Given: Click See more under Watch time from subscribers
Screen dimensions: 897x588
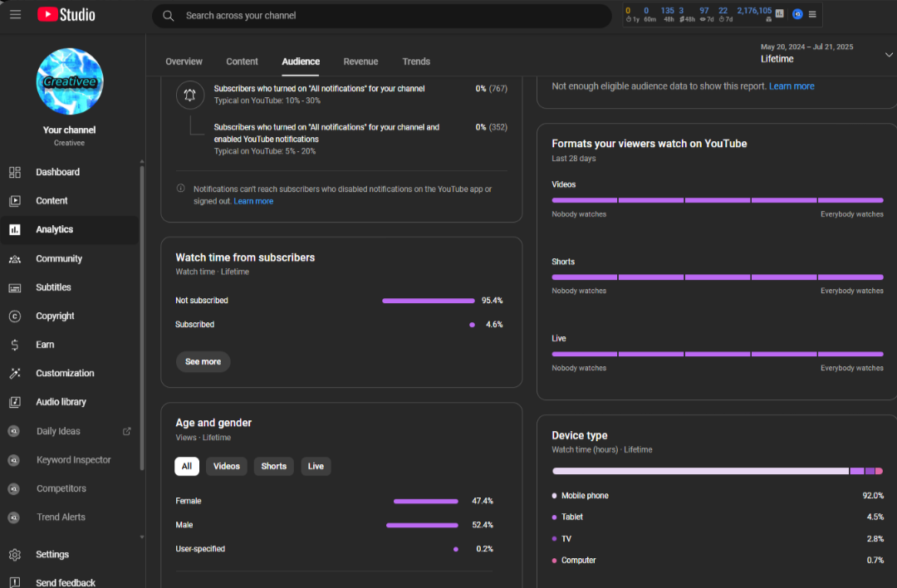Looking at the screenshot, I should tap(203, 361).
